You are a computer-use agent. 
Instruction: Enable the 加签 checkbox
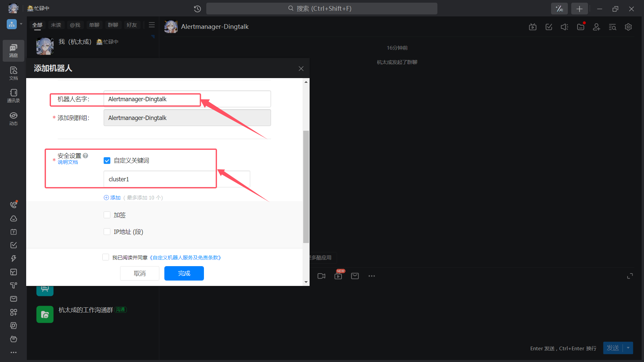click(x=107, y=215)
